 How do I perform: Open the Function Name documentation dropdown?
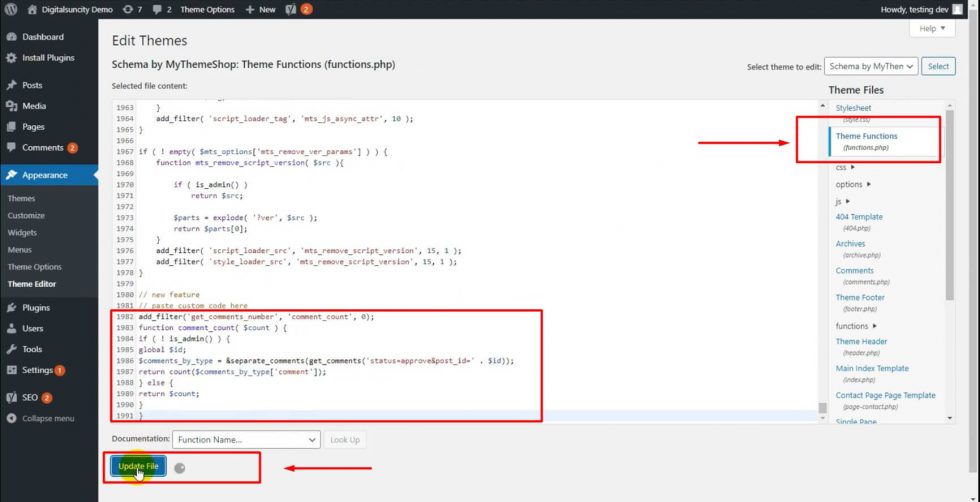coord(246,439)
